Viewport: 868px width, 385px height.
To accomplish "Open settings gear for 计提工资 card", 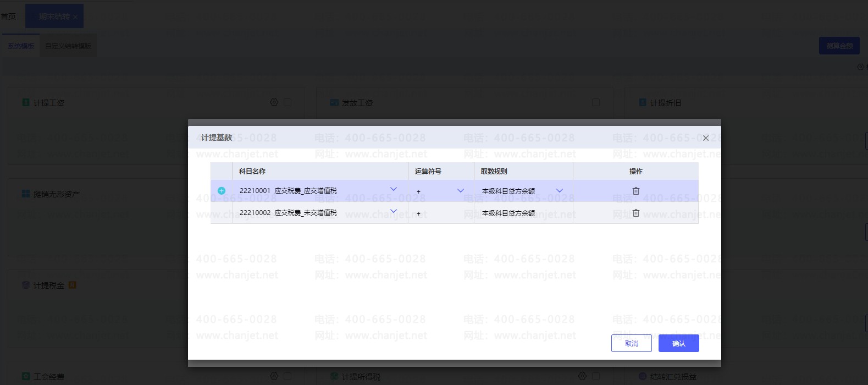I will pyautogui.click(x=274, y=102).
